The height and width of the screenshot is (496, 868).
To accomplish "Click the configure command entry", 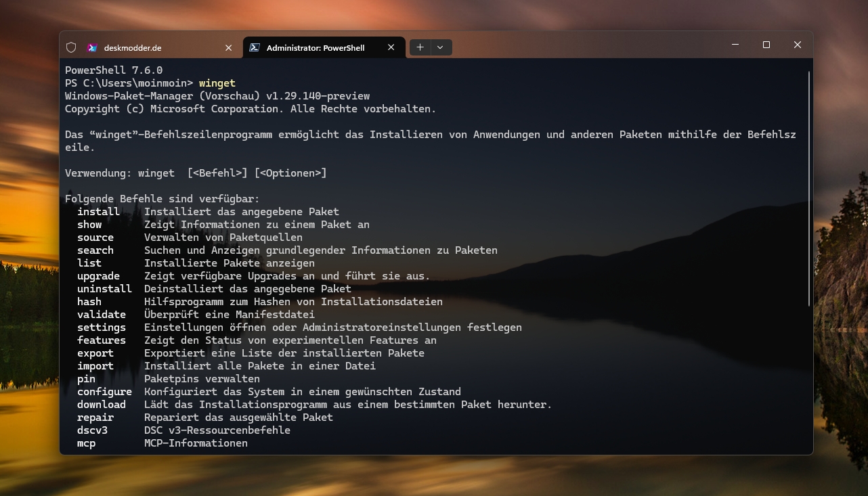I will 104,392.
